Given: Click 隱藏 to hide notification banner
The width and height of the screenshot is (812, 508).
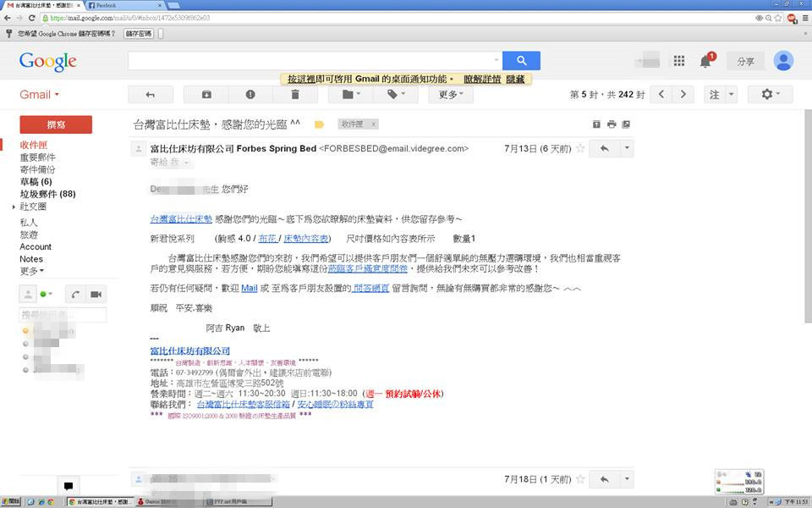Looking at the screenshot, I should [x=515, y=80].
